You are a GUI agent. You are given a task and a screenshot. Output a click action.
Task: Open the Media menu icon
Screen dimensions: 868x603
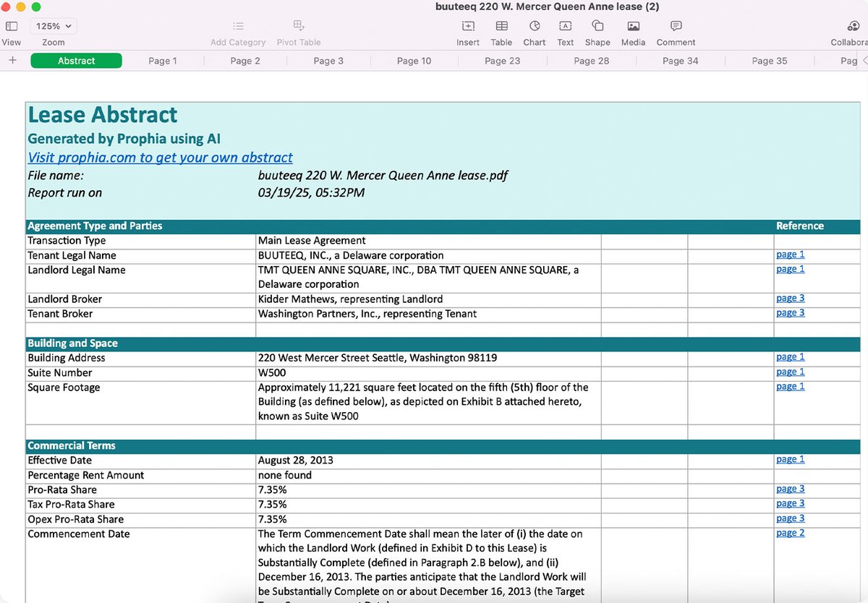(633, 26)
